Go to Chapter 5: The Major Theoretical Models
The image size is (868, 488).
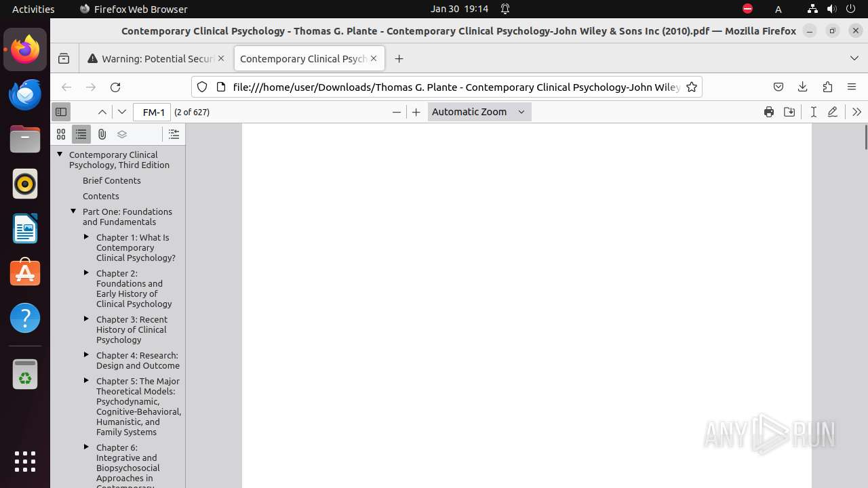pos(138,407)
